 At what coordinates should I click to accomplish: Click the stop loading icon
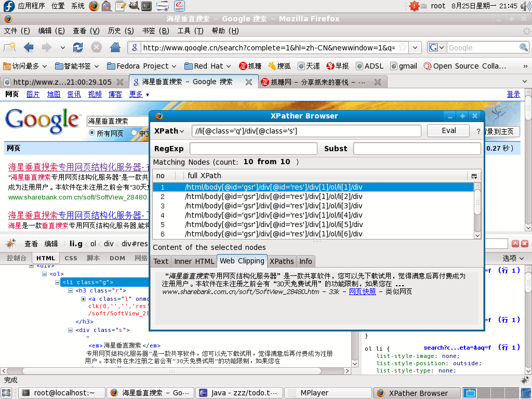96,47
